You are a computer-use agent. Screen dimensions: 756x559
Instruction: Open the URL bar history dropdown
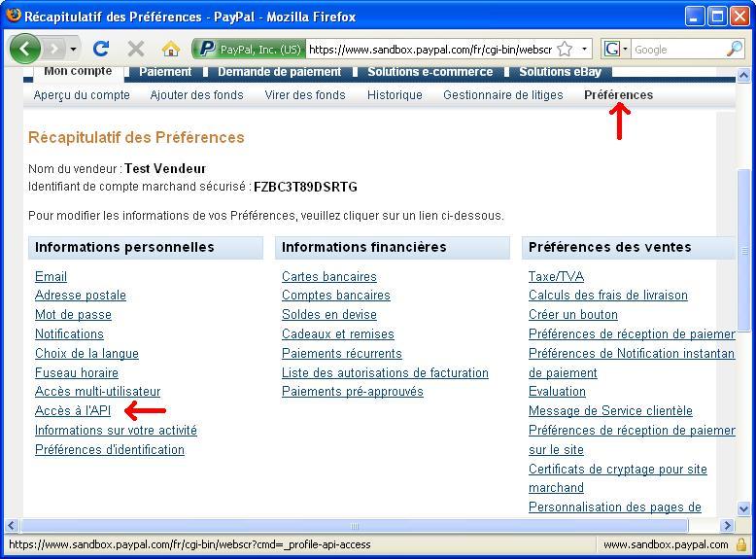[x=584, y=50]
